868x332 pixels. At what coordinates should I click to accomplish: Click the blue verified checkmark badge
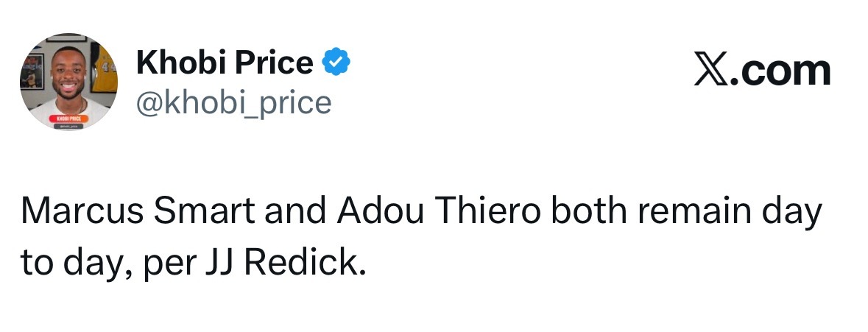[x=336, y=63]
